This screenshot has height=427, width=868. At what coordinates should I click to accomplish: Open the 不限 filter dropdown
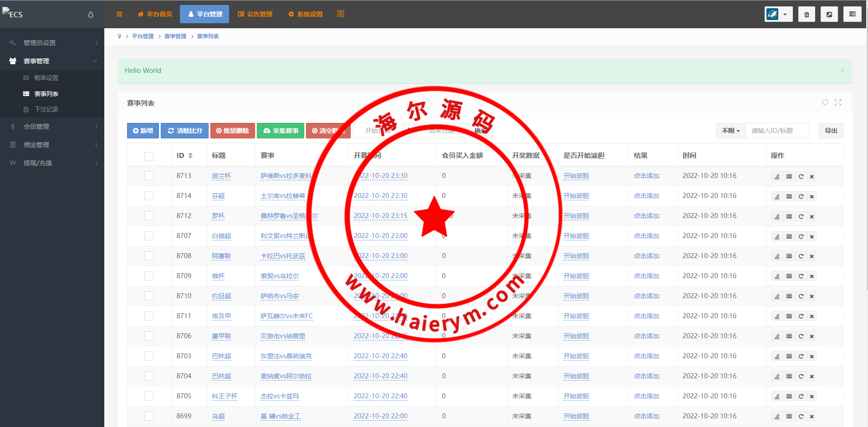point(730,131)
